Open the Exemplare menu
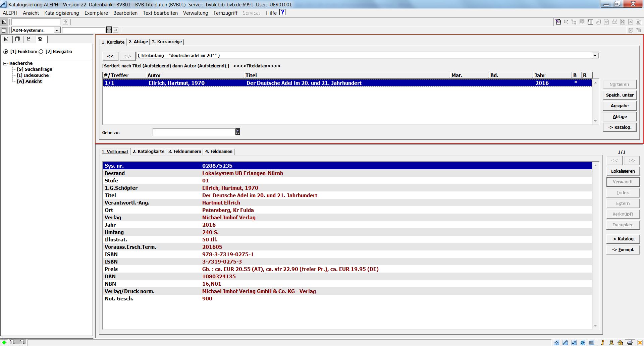This screenshot has height=346, width=644. tap(96, 13)
